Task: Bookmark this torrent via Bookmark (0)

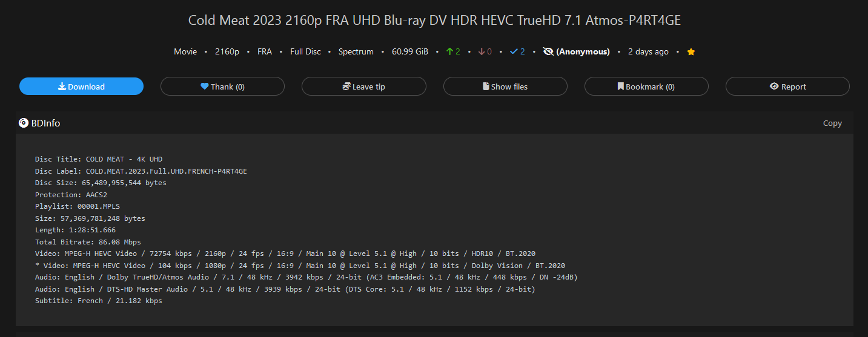Action: tap(646, 87)
